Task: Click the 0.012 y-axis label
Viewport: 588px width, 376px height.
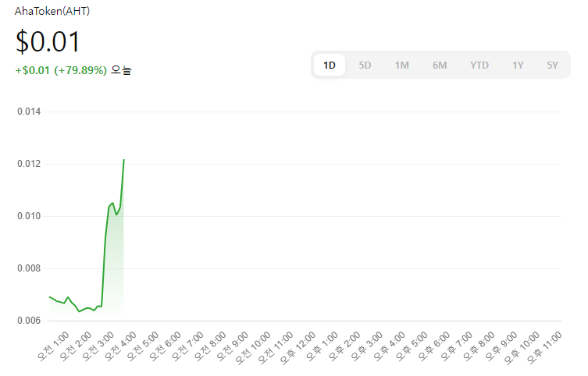Action: (x=29, y=164)
